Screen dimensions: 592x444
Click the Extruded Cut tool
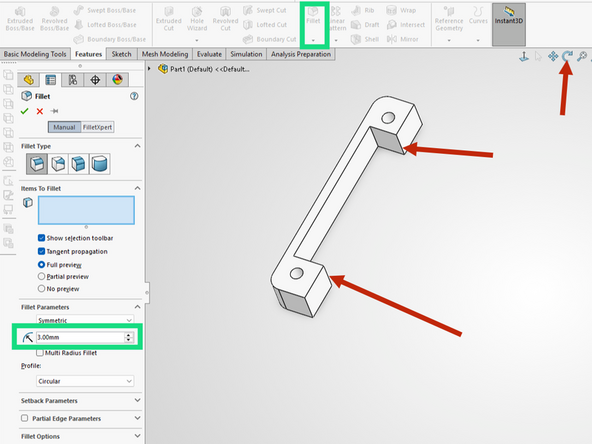pos(168,19)
